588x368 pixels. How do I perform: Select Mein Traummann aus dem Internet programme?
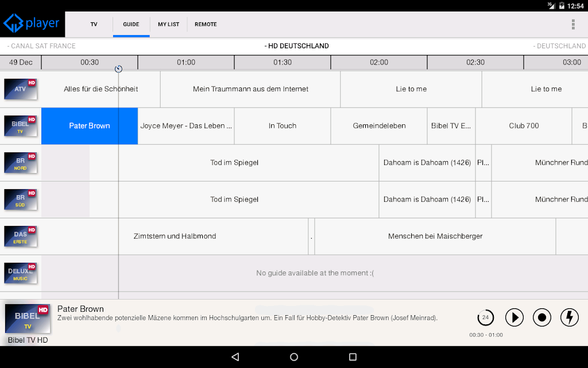pos(250,89)
